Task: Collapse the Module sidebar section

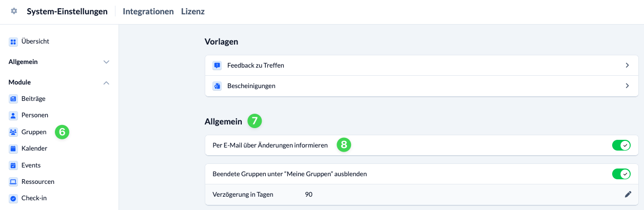Action: click(x=106, y=82)
